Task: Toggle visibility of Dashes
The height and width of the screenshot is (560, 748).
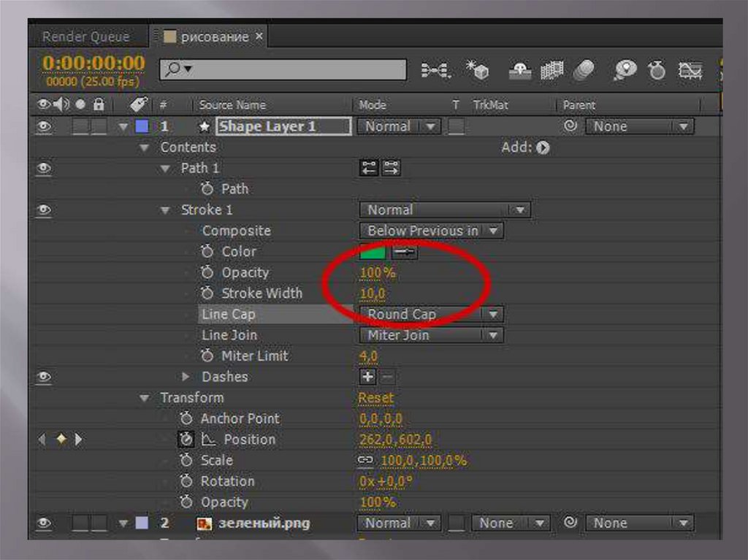Action: point(44,376)
